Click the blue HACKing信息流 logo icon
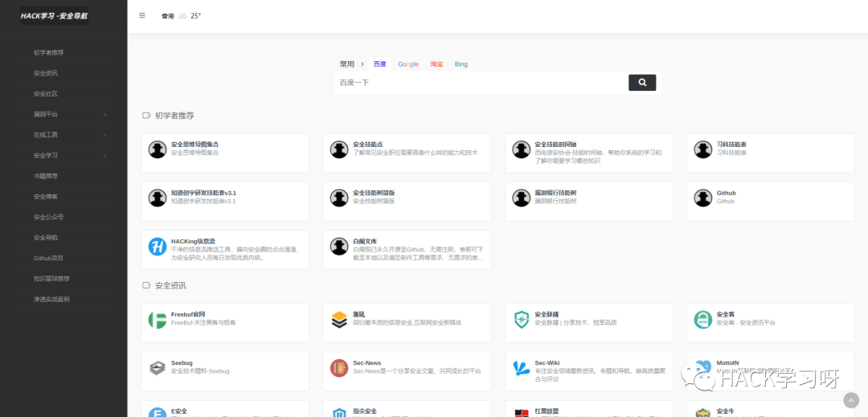The image size is (868, 417). (158, 247)
